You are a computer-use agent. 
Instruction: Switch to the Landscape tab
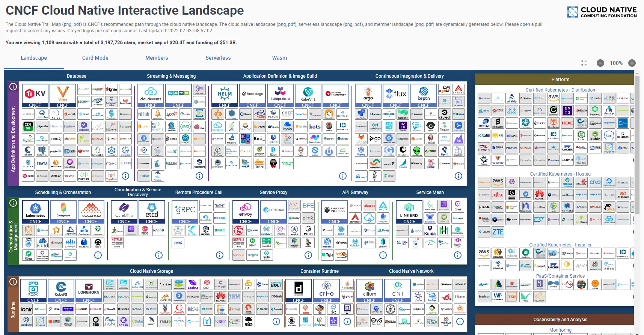pyautogui.click(x=34, y=58)
